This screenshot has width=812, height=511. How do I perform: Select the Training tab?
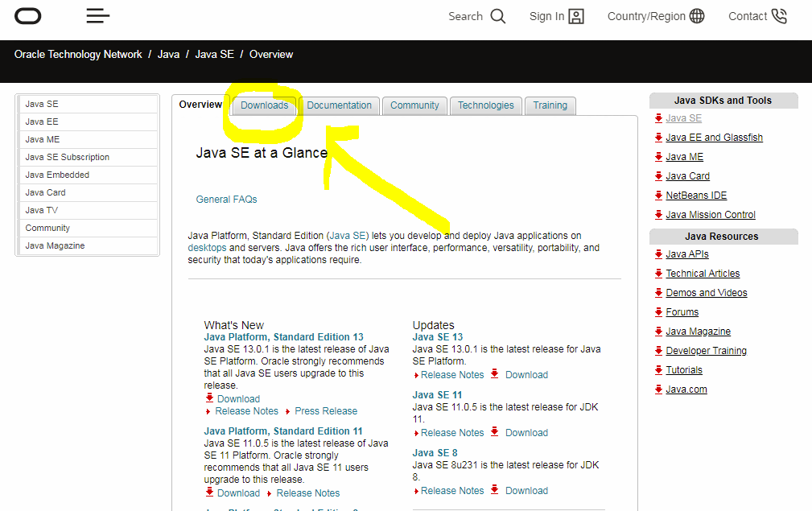(550, 105)
